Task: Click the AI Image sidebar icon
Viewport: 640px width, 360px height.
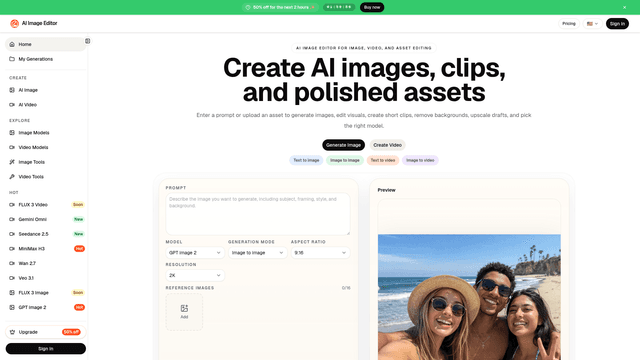Action: [12, 90]
